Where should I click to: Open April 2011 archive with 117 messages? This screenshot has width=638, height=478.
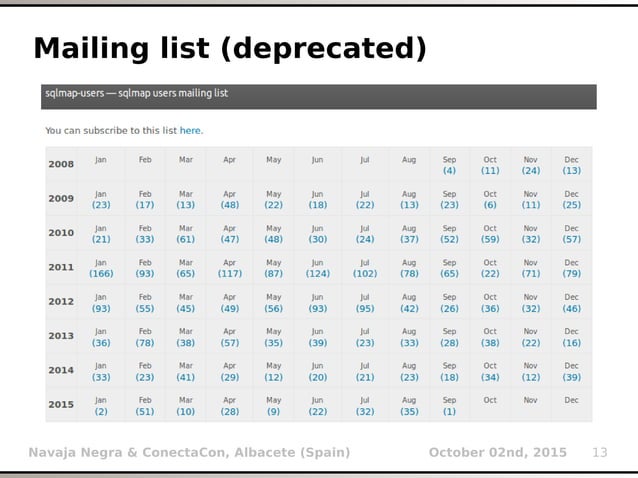(229, 274)
